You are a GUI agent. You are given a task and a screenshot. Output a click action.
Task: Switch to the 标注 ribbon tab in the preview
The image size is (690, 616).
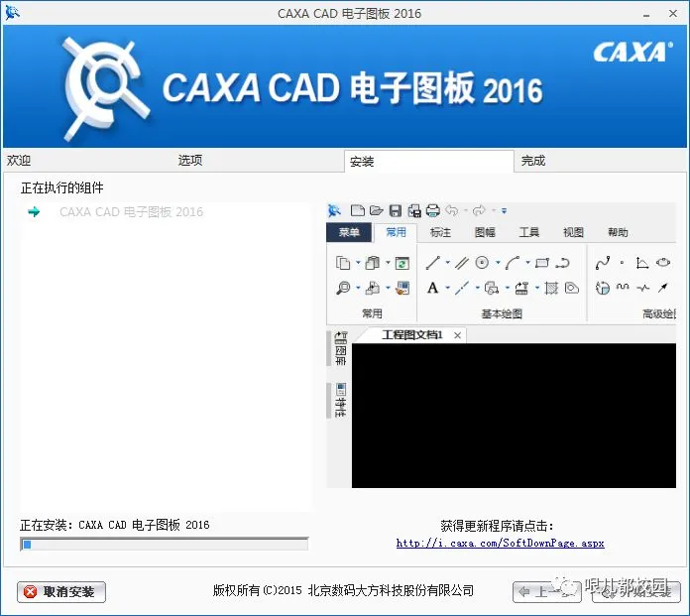tap(440, 232)
